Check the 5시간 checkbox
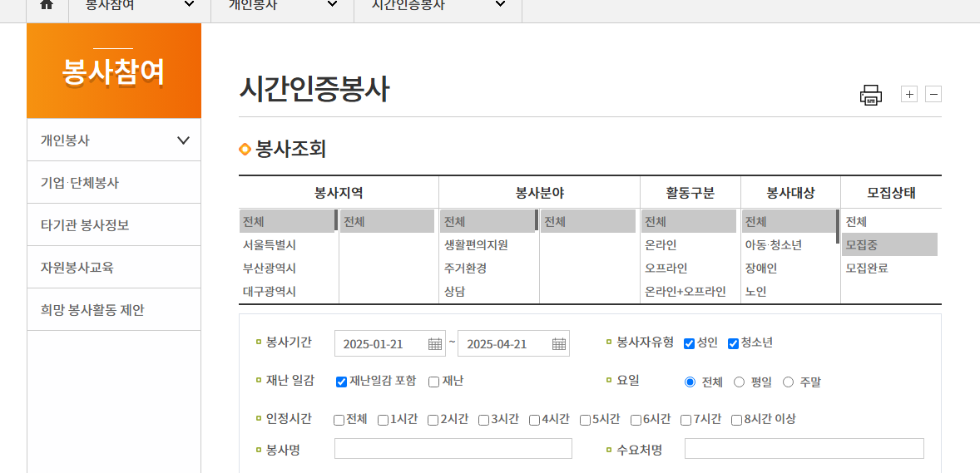The width and height of the screenshot is (980, 473). (x=584, y=420)
